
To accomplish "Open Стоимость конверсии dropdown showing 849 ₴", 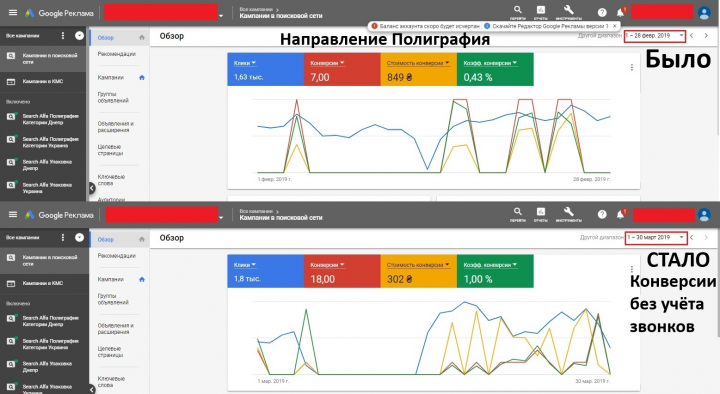I will coord(418,63).
